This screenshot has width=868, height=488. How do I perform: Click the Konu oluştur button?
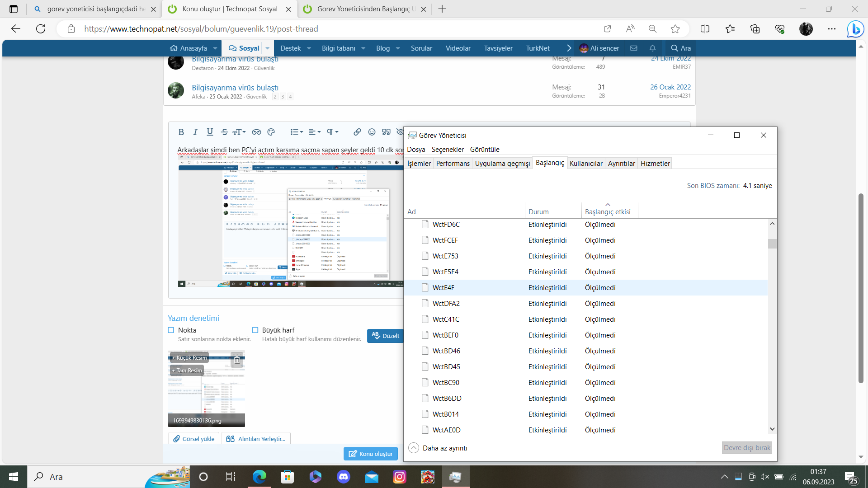[371, 454]
